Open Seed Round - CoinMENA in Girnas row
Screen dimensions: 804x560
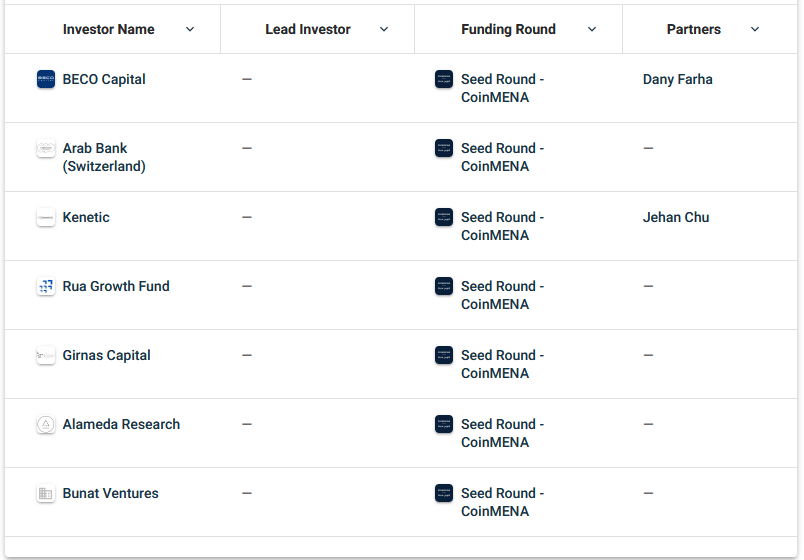(x=502, y=364)
